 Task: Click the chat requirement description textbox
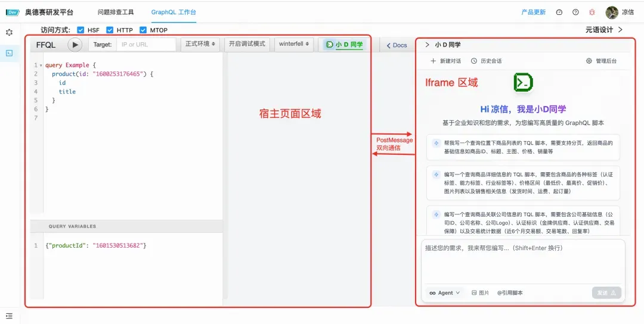(524, 260)
